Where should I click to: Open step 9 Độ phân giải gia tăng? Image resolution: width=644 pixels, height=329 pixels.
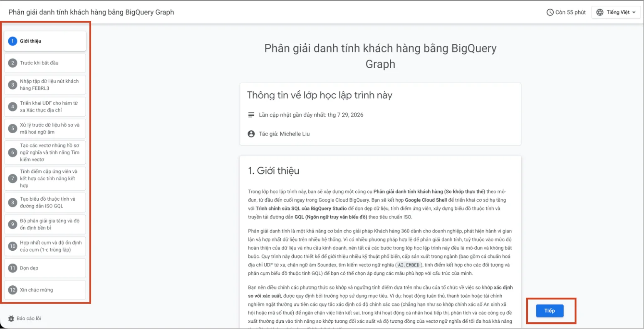pos(45,224)
